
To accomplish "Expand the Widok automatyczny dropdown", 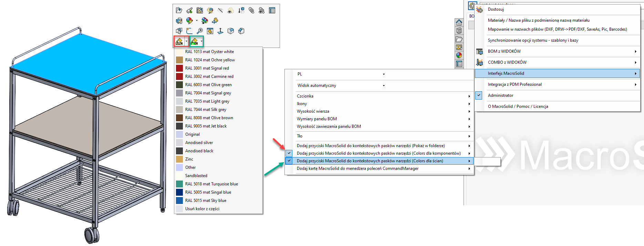I will pos(383,85).
